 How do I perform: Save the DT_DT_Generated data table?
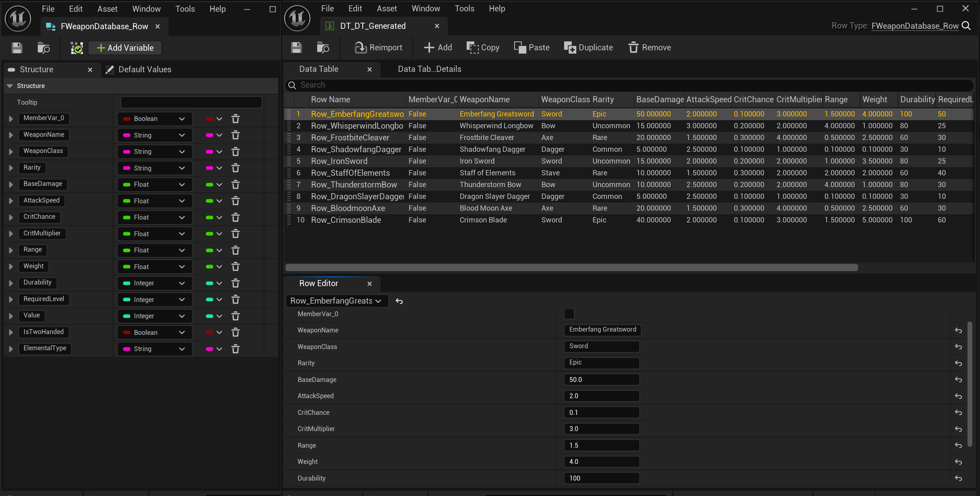(296, 47)
